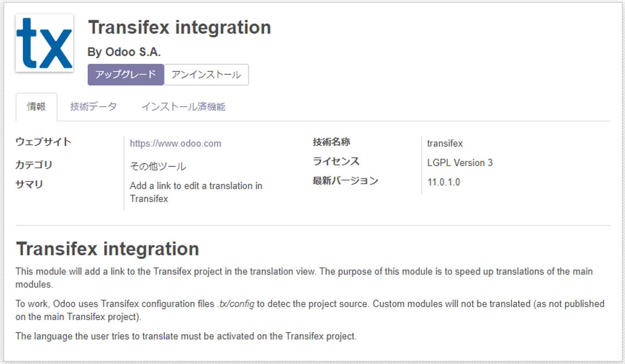Click the version number 11.0.1.0
Screen dimensions: 625x364
click(x=444, y=182)
